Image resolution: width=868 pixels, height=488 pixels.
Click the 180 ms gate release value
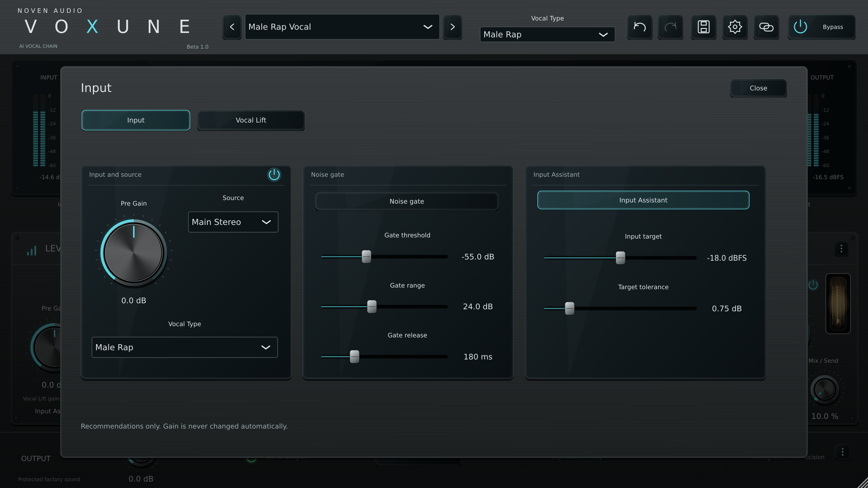478,357
